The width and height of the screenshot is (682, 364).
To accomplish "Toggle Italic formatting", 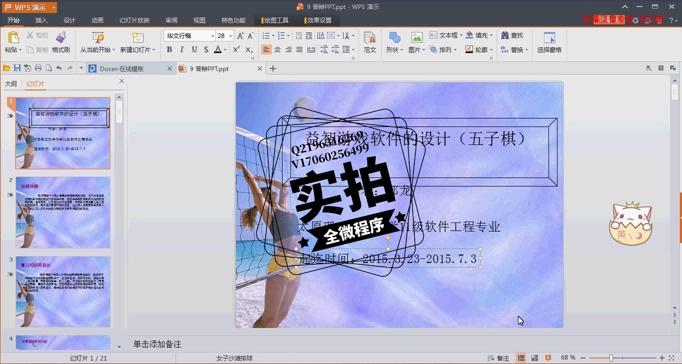I will click(x=182, y=50).
